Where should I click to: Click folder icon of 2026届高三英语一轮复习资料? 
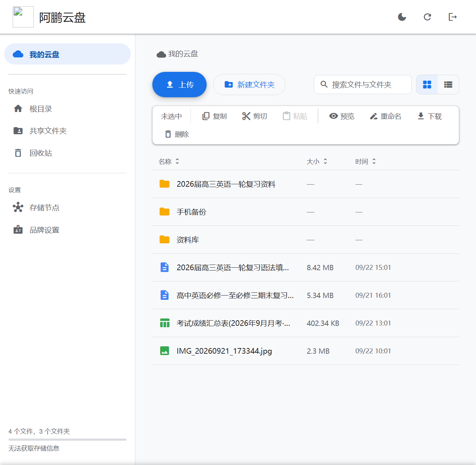click(x=164, y=184)
